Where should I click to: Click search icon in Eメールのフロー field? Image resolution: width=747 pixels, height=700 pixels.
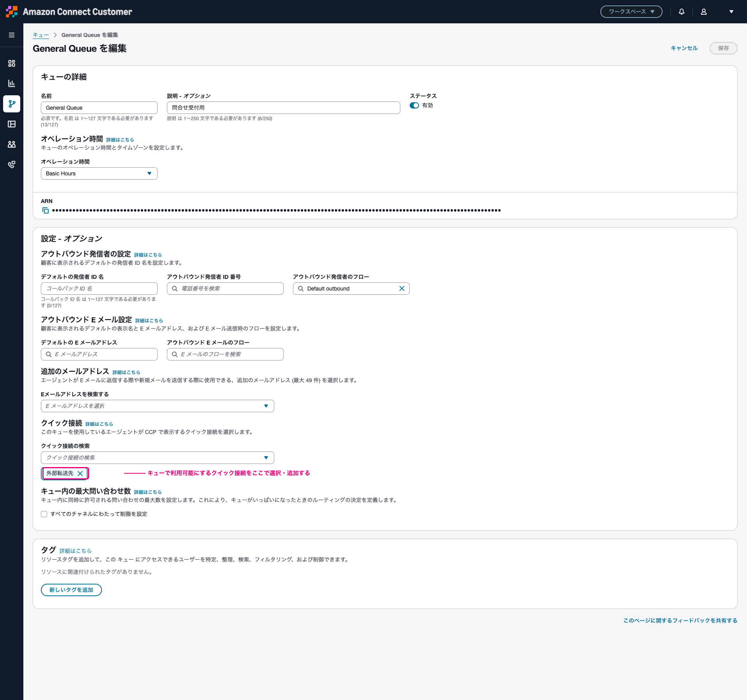175,354
